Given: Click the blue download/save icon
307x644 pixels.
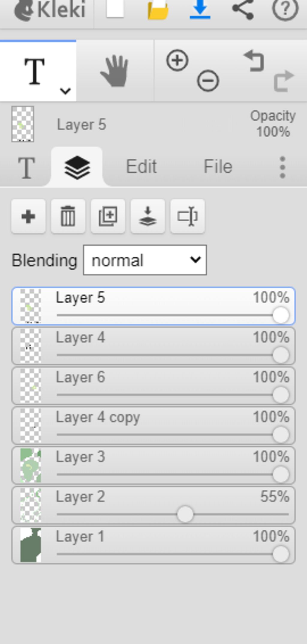Looking at the screenshot, I should pos(200,10).
